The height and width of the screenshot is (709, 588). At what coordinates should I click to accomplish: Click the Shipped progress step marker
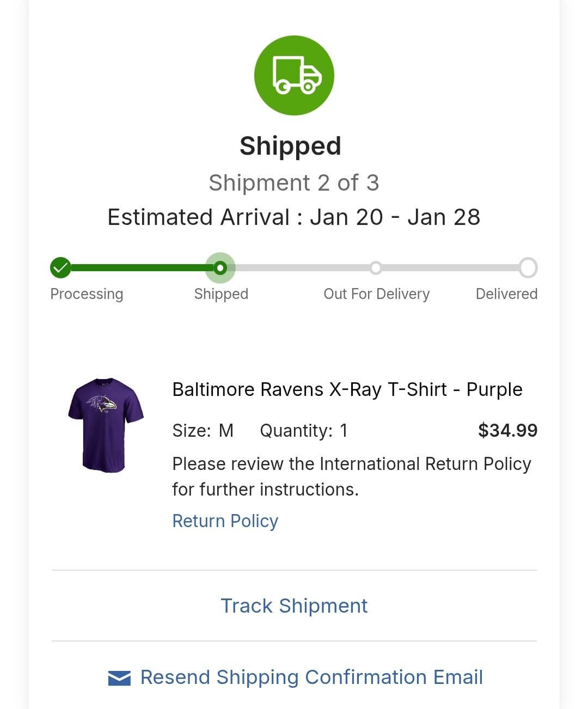(220, 267)
